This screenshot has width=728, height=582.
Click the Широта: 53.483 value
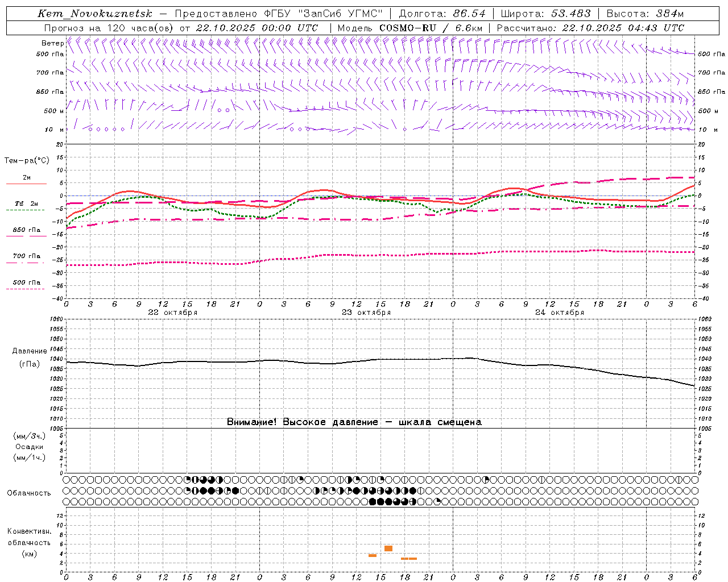pos(546,14)
